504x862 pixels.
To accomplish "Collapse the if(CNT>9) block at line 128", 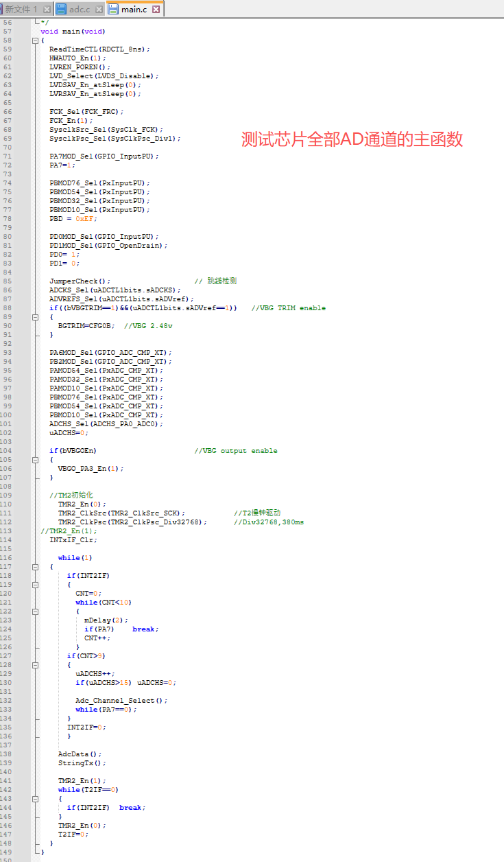I will (35, 665).
